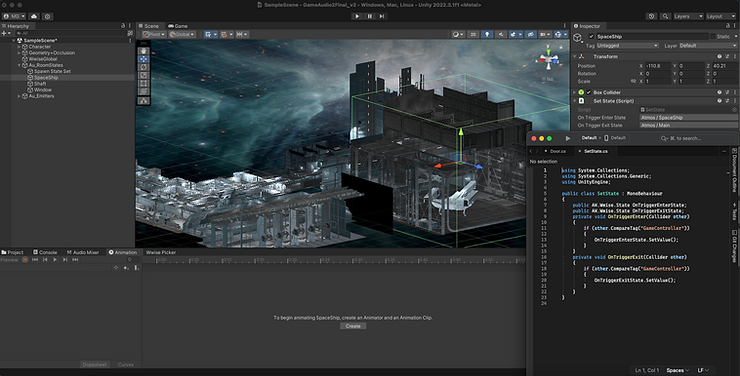
Task: Select the Transform tool in Scene toolbar
Action: point(144,91)
